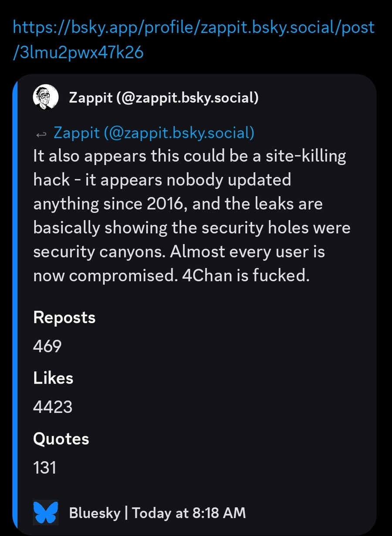Image resolution: width=392 pixels, height=536 pixels.
Task: Click Zappit's profile avatar image
Action: coord(46,97)
